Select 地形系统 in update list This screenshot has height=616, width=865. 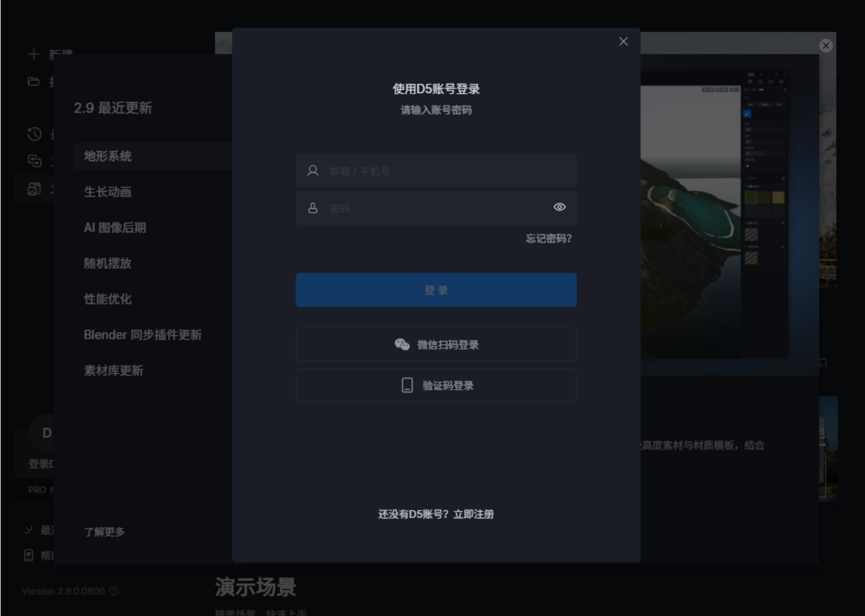[153, 156]
